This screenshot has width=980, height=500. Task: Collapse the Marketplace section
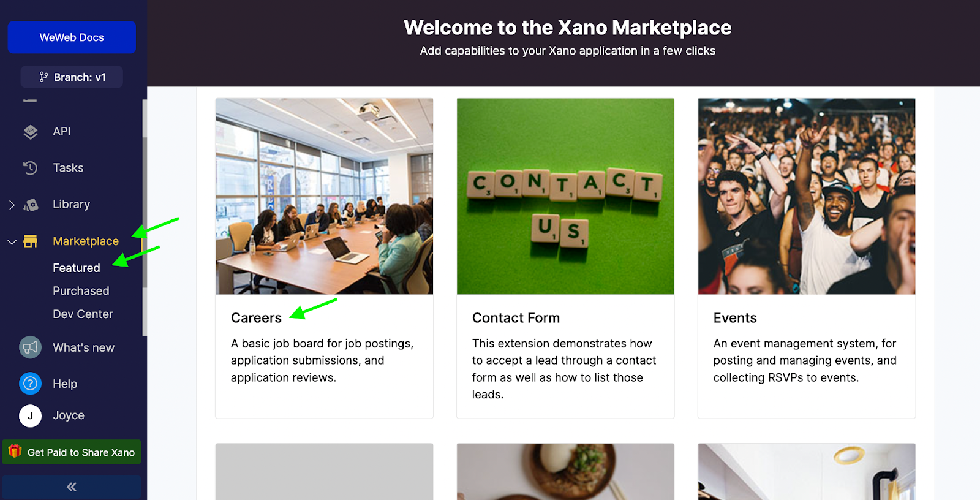pyautogui.click(x=12, y=241)
